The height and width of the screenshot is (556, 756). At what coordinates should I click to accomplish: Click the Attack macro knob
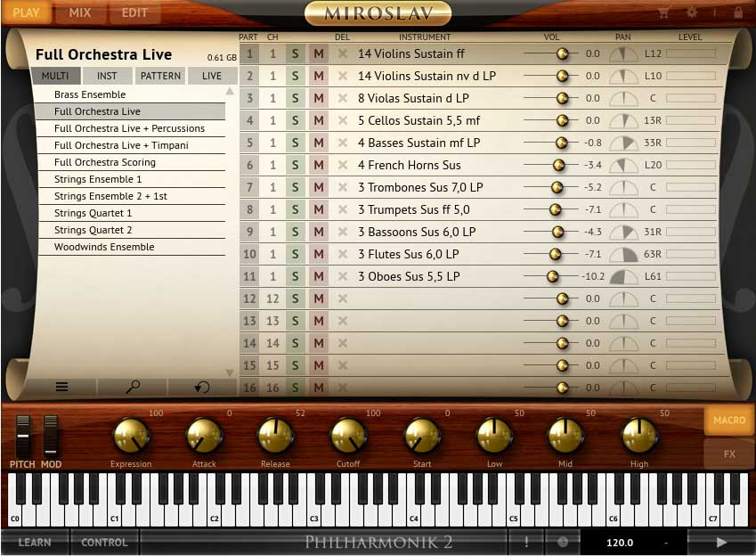204,436
